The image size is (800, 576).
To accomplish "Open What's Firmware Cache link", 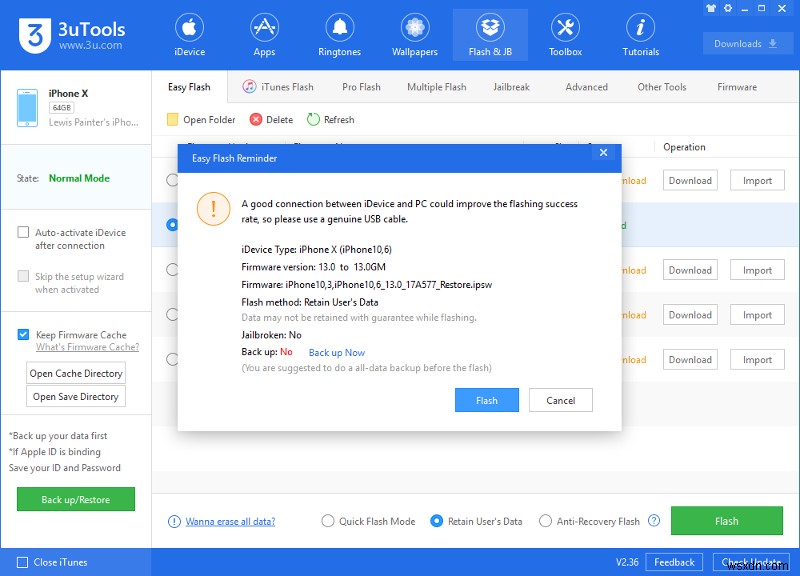I will point(87,347).
